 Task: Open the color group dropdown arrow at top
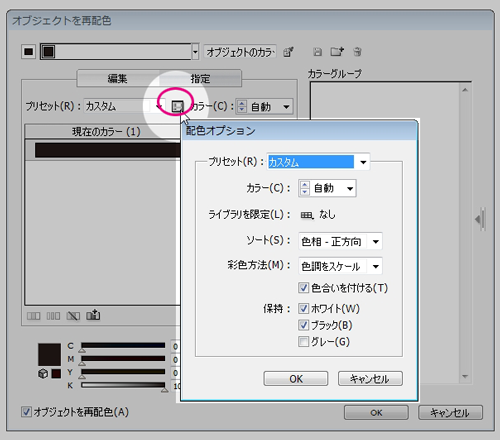point(195,52)
